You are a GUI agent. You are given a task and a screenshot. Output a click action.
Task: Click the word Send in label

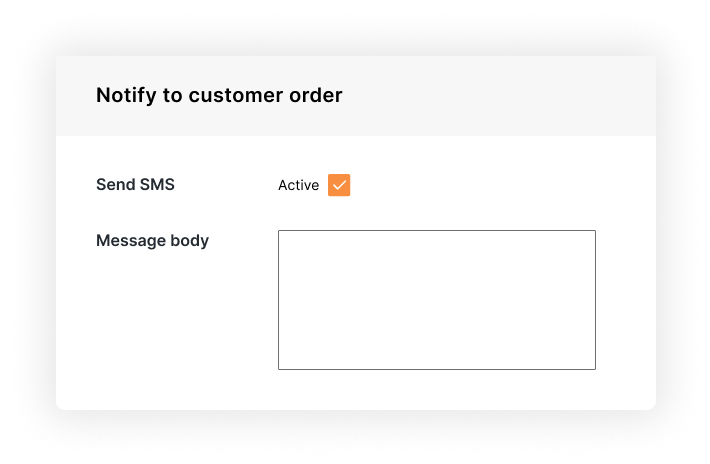tap(116, 185)
